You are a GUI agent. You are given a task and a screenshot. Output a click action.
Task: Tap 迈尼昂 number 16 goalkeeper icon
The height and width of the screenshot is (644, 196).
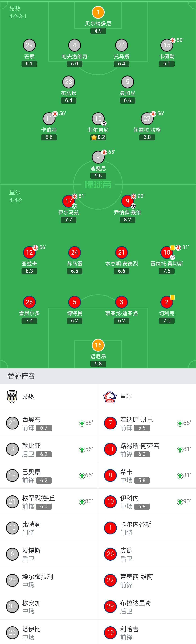[98, 345]
